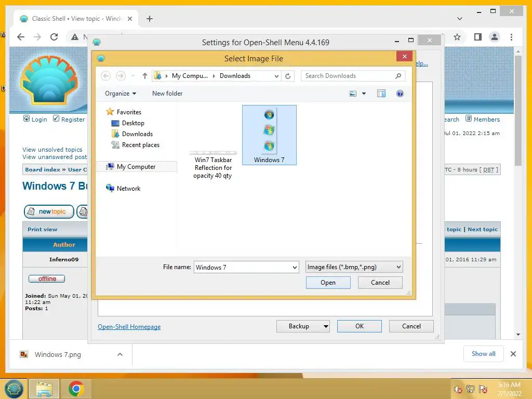Open the Open-Shell Homepage link
Screen dimensions: 532x399
click(x=129, y=327)
